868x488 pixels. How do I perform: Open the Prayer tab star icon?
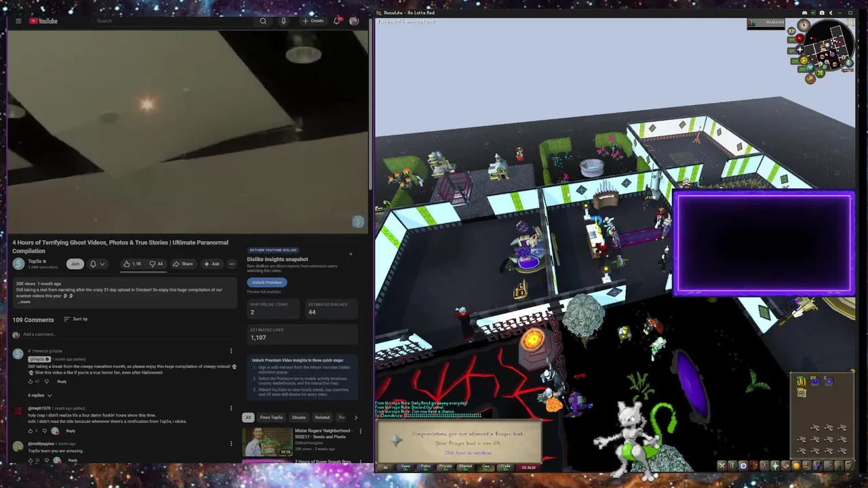(x=775, y=466)
